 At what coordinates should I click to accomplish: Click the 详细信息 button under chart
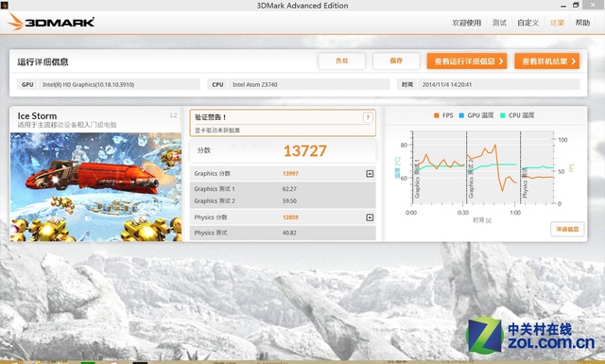click(567, 229)
